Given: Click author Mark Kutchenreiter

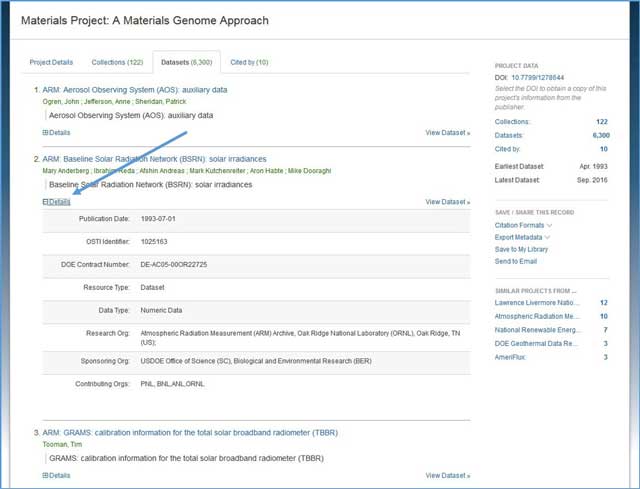Looking at the screenshot, I should pos(217,171).
